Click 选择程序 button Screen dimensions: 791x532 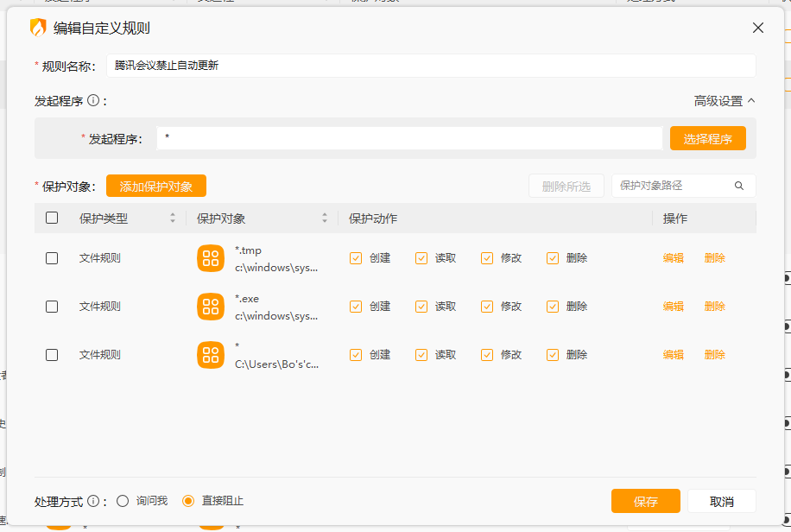[x=707, y=139]
